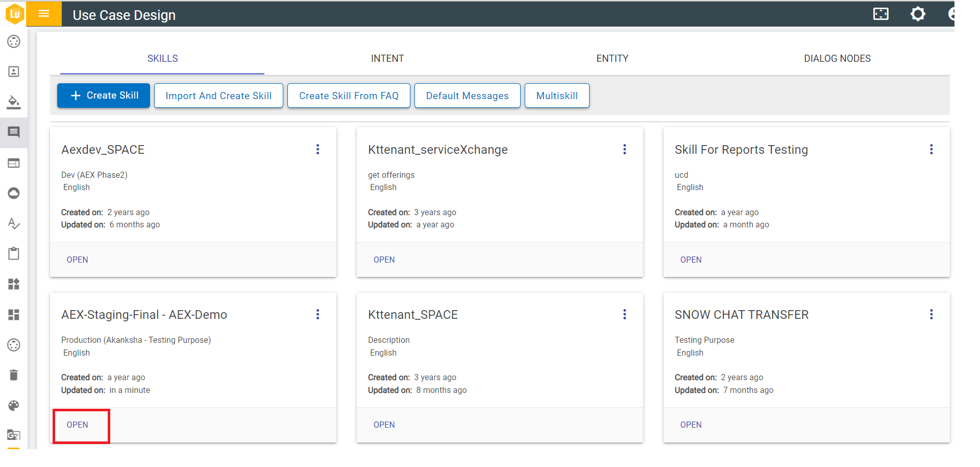Click the Multiskill button
The image size is (980, 467).
557,96
